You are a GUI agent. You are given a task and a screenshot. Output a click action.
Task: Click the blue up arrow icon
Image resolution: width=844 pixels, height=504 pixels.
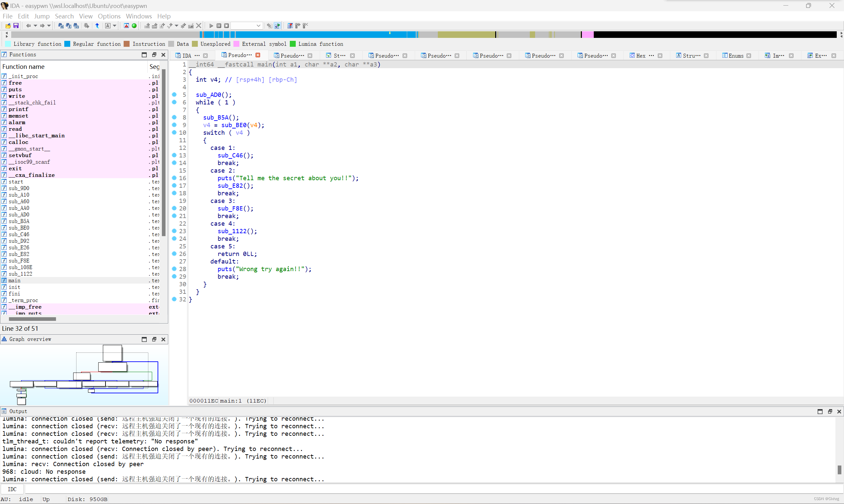click(x=97, y=26)
